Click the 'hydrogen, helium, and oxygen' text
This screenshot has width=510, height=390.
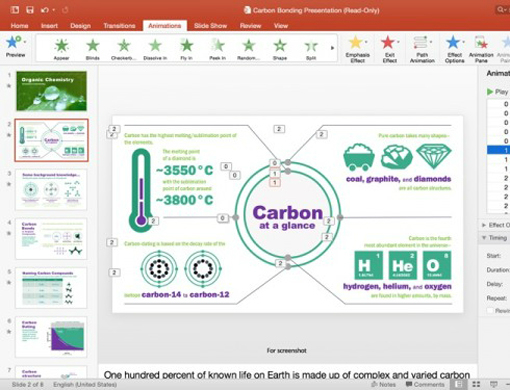(x=397, y=286)
